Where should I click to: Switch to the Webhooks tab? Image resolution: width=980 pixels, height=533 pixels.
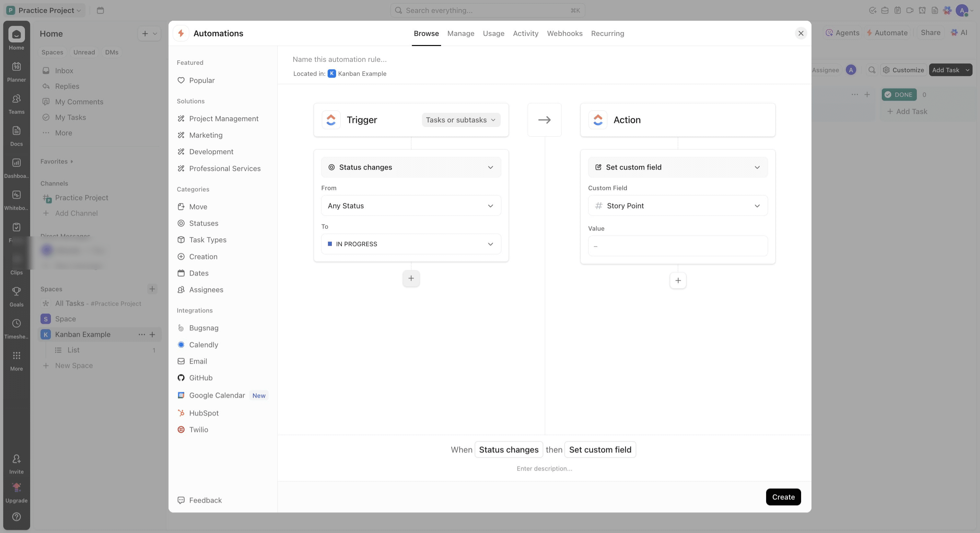[565, 33]
